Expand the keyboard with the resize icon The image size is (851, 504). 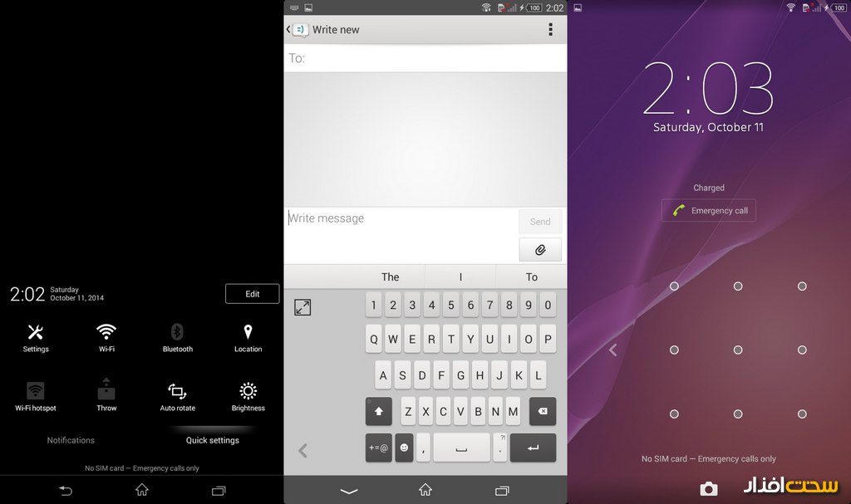click(303, 308)
